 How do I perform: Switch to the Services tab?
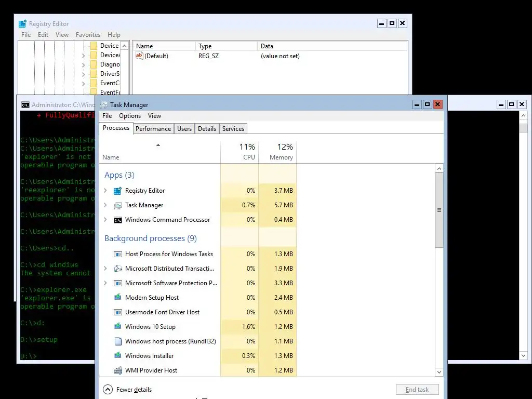pyautogui.click(x=233, y=129)
